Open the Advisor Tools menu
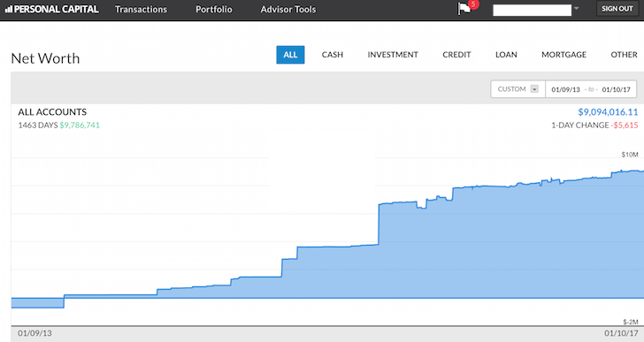The width and height of the screenshot is (644, 342). tap(288, 9)
